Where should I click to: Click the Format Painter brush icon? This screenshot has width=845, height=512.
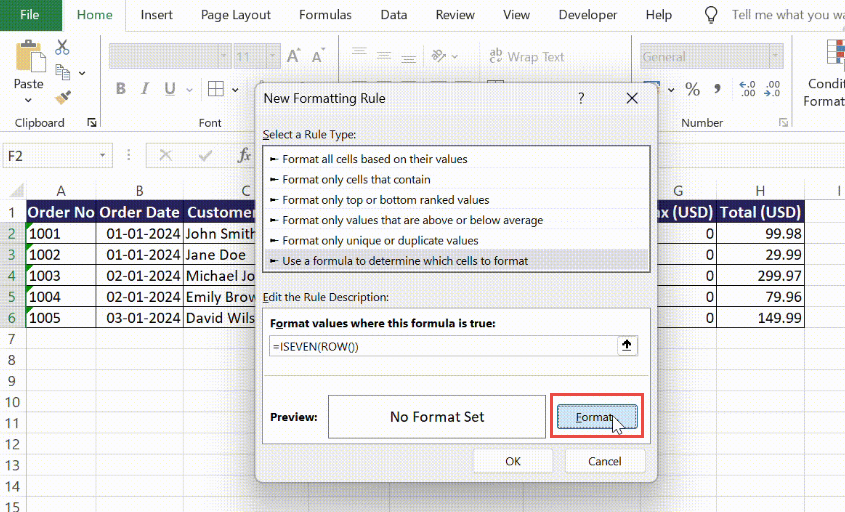coord(63,98)
